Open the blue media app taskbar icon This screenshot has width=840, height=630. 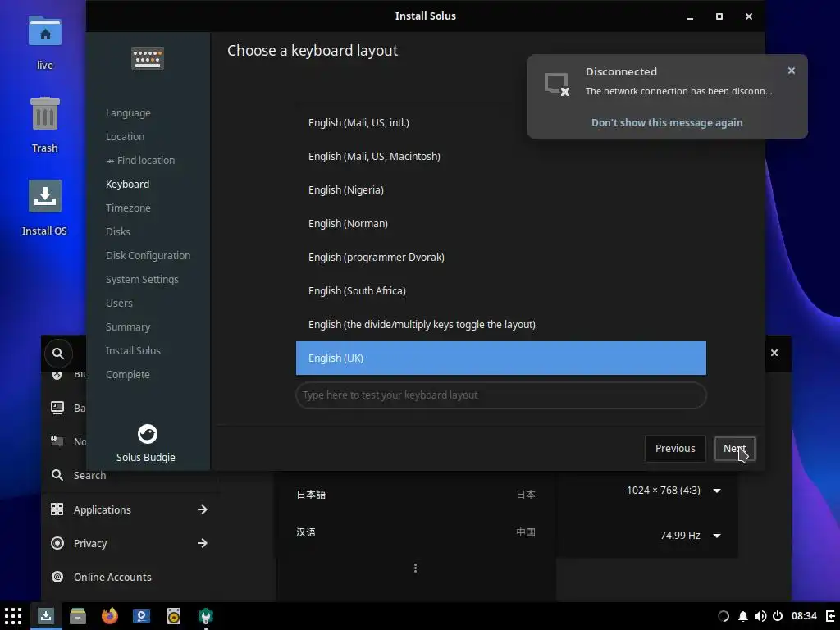pos(141,616)
